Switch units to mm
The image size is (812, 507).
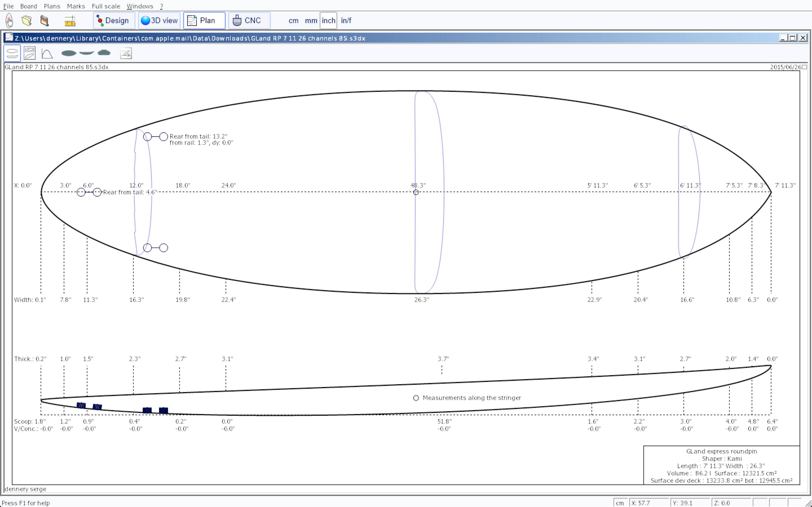[311, 21]
